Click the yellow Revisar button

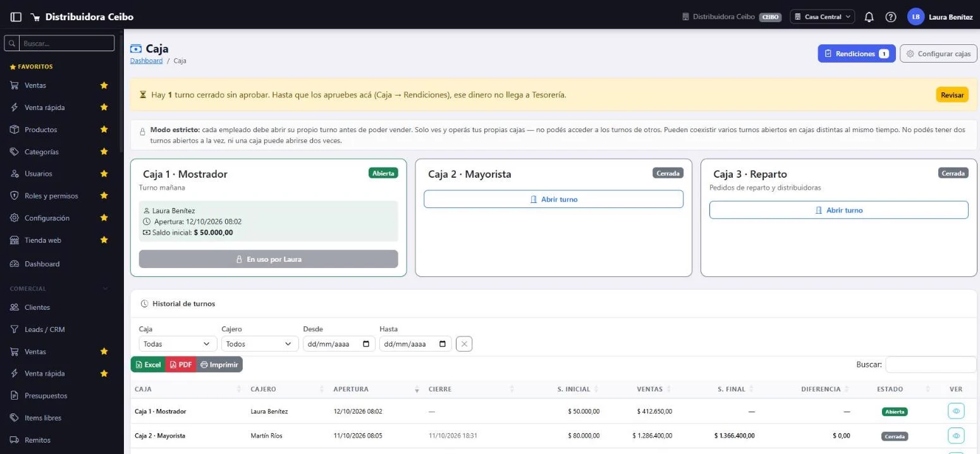(952, 95)
